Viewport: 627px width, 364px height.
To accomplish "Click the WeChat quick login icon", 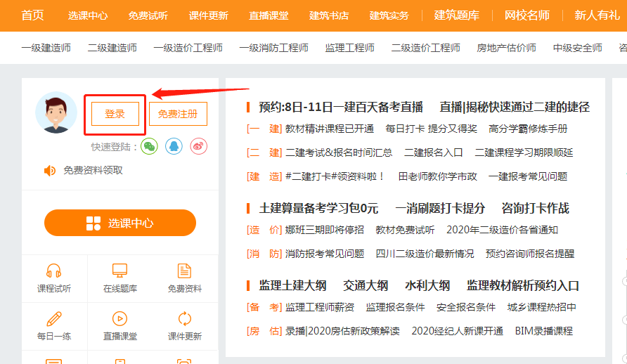I will tap(149, 146).
